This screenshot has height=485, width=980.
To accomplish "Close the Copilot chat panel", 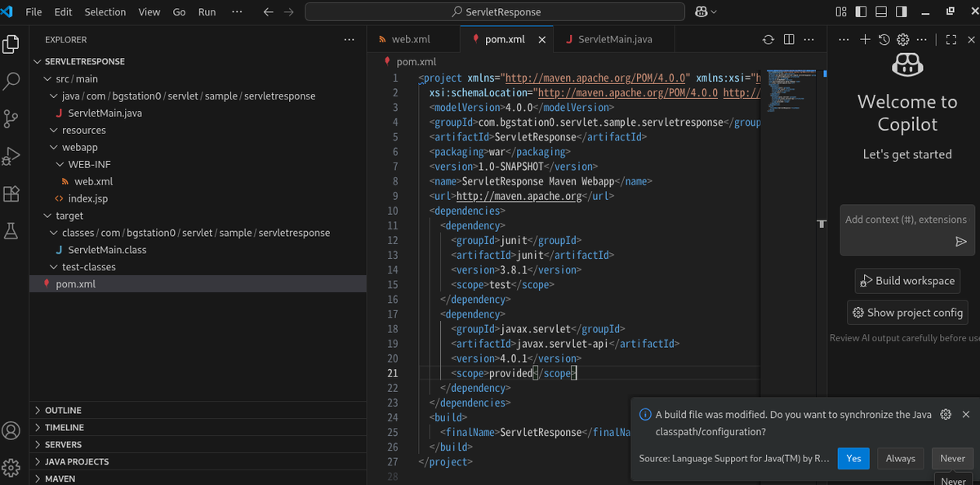I will 970,39.
